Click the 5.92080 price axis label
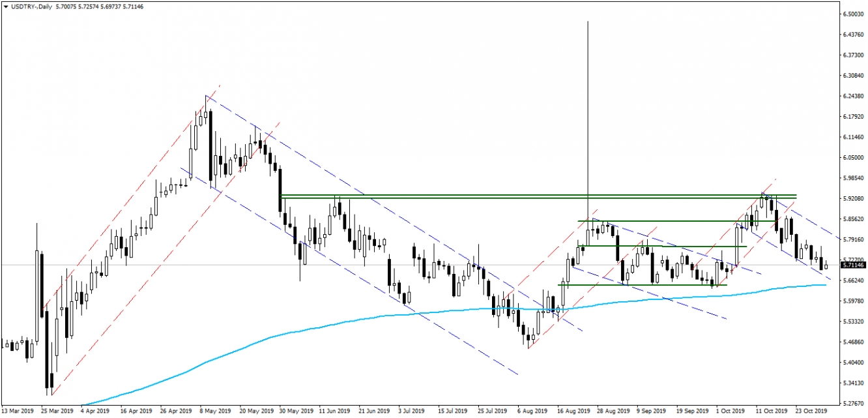This screenshot has width=868, height=418. point(852,198)
